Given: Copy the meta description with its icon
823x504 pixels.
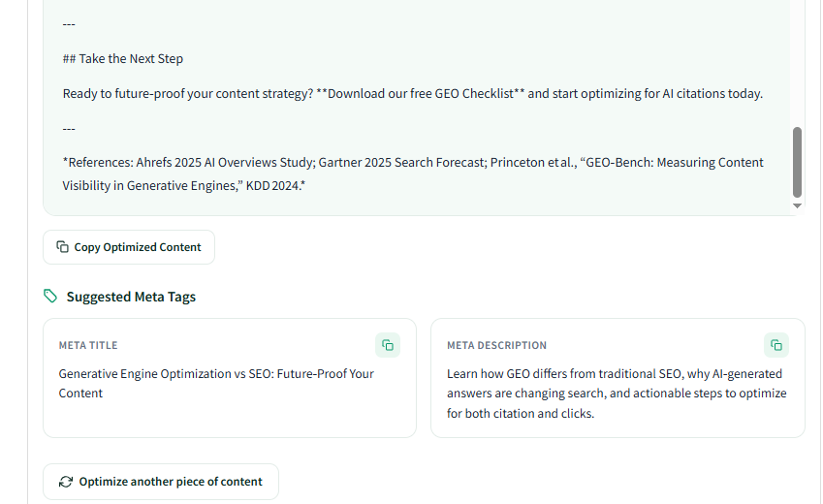Looking at the screenshot, I should click(x=776, y=345).
